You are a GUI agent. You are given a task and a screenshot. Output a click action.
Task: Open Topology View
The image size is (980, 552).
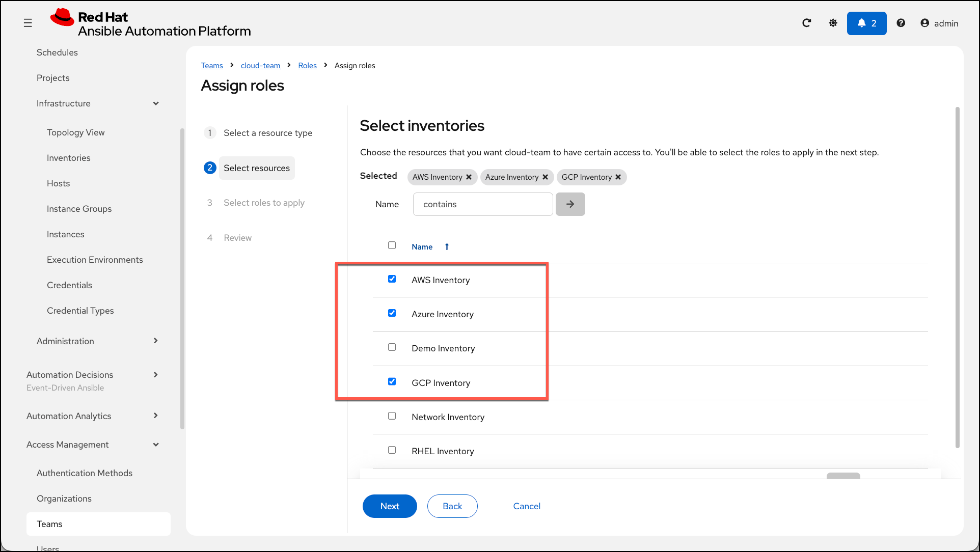76,132
